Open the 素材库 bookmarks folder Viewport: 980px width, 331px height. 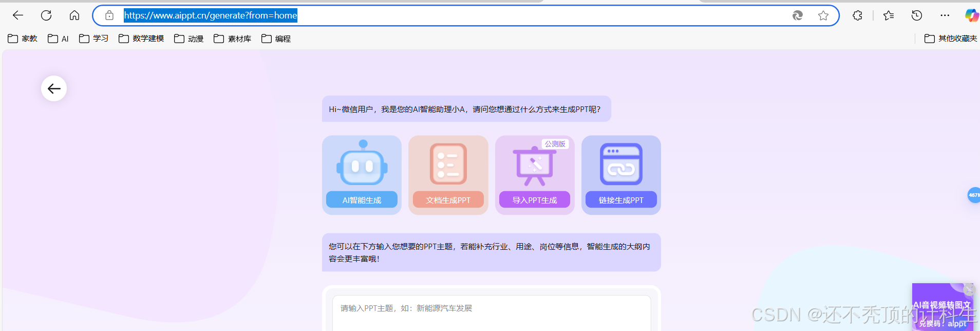coord(233,39)
